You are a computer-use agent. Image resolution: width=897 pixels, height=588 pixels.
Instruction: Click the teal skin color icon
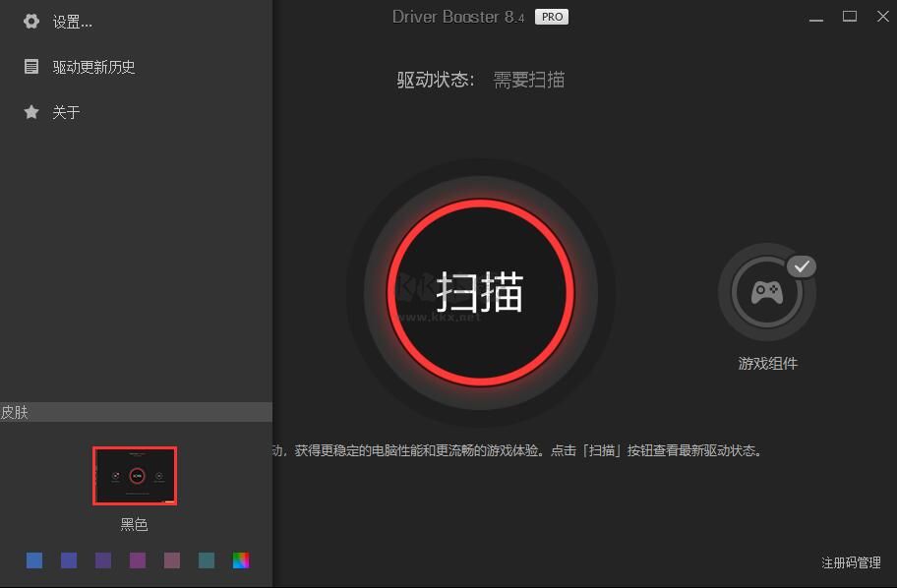208,559
